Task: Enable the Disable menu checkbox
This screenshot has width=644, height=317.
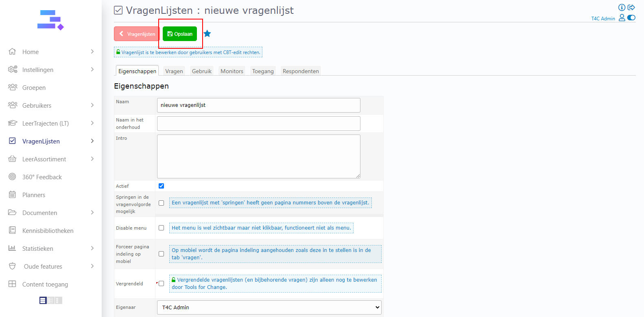Action: point(162,228)
